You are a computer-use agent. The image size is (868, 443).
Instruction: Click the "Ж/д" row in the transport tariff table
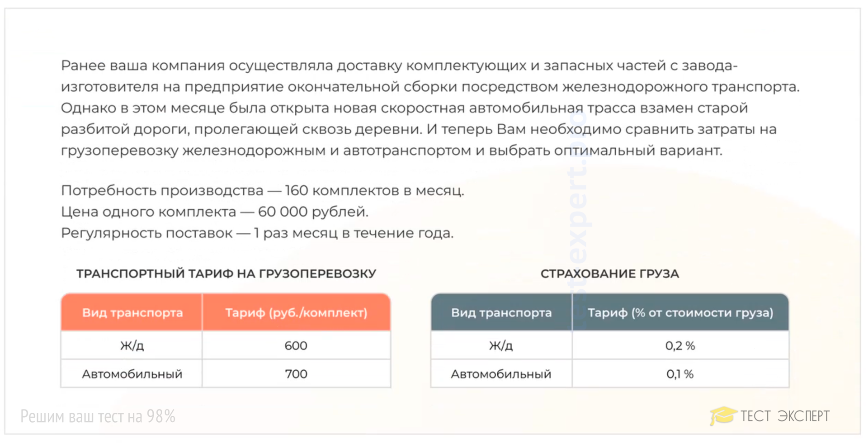[x=132, y=346]
